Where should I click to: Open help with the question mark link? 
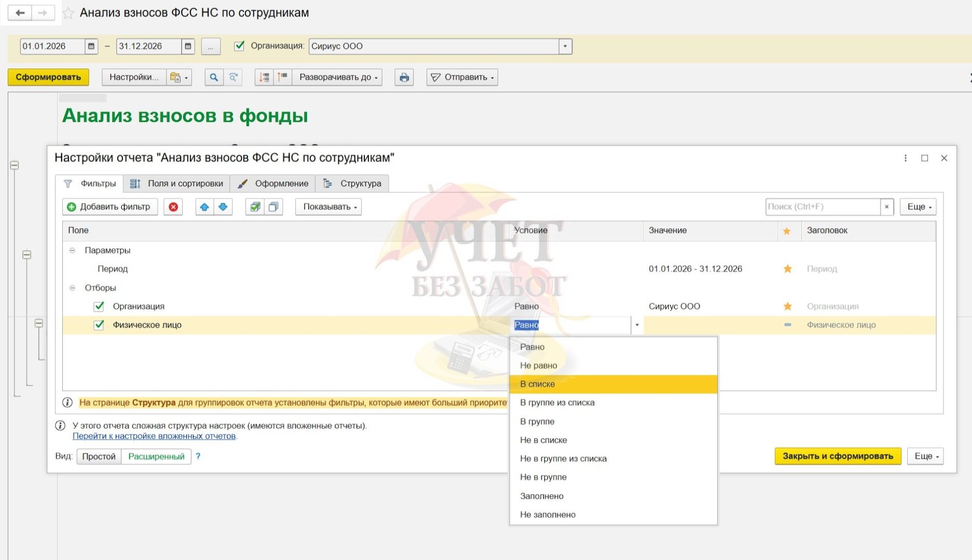coord(198,456)
